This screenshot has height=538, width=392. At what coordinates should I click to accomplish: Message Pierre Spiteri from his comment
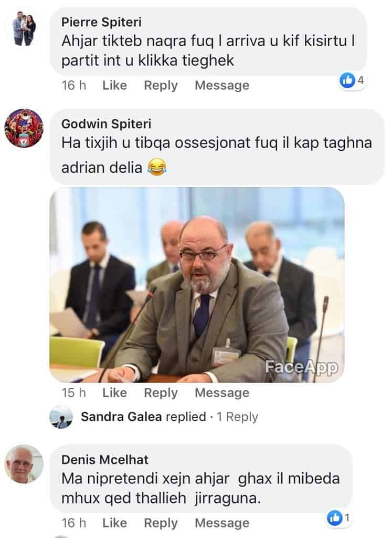[222, 86]
